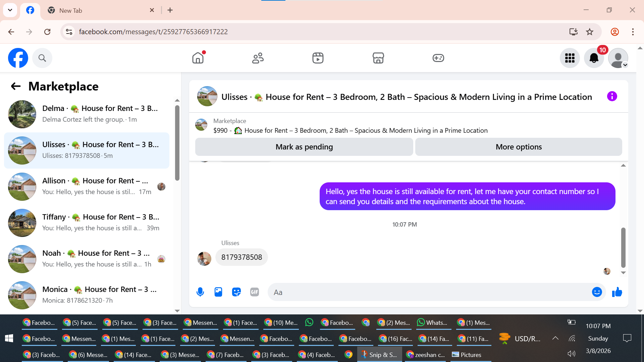Send a thumbs-up like
The height and width of the screenshot is (362, 644).
[617, 292]
